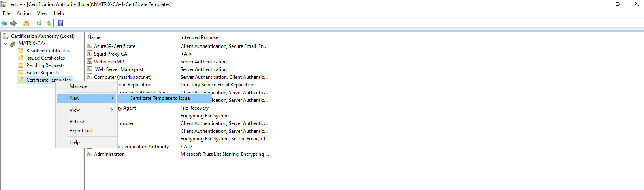
Task: Click the Client Authentication, Secure Email purpose
Action: tap(224, 46)
